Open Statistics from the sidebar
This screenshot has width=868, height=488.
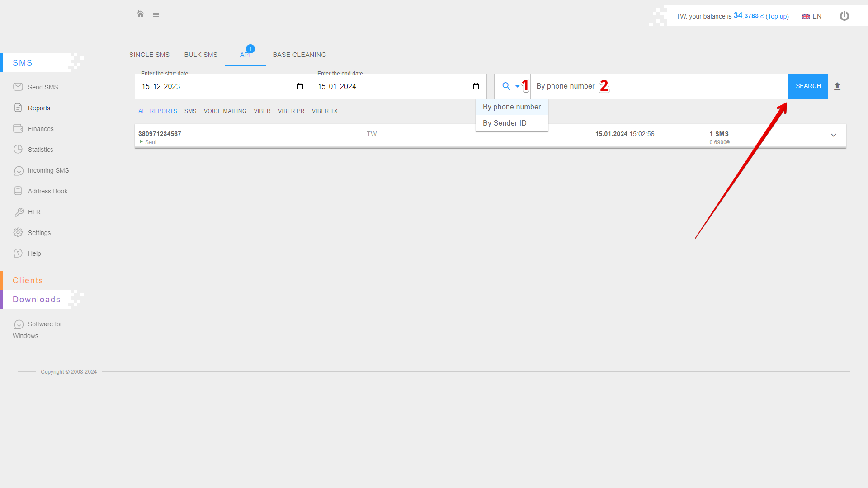point(40,150)
